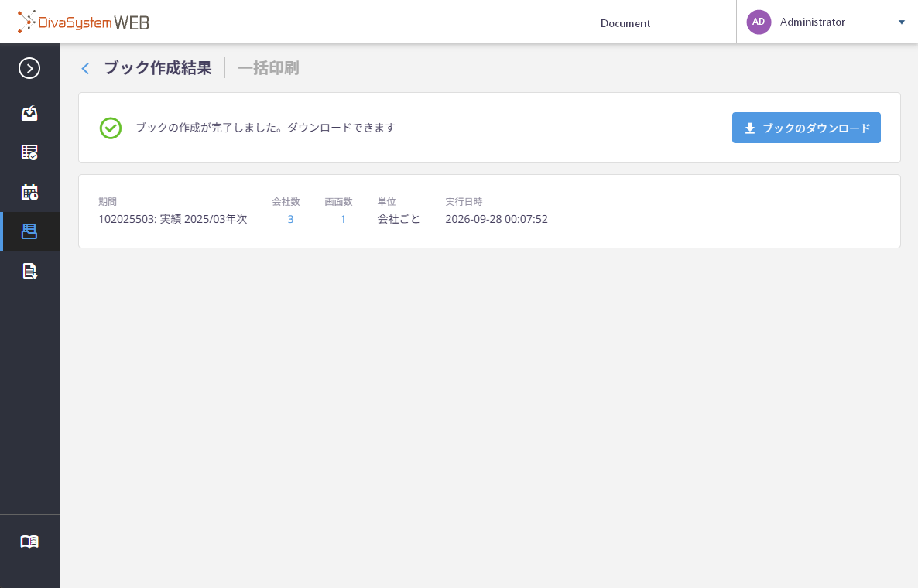Open the calendar with clock sidebar icon
The image size is (918, 588).
click(x=29, y=192)
